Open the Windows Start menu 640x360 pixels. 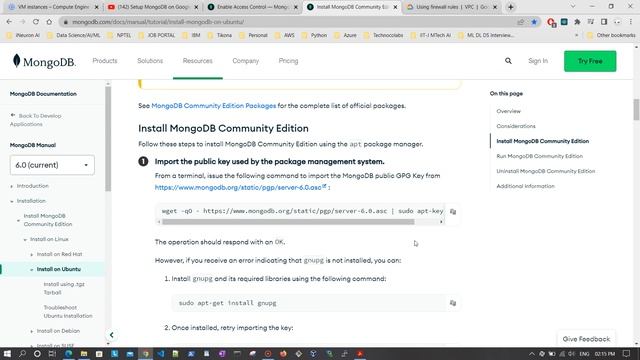pyautogui.click(x=7, y=354)
